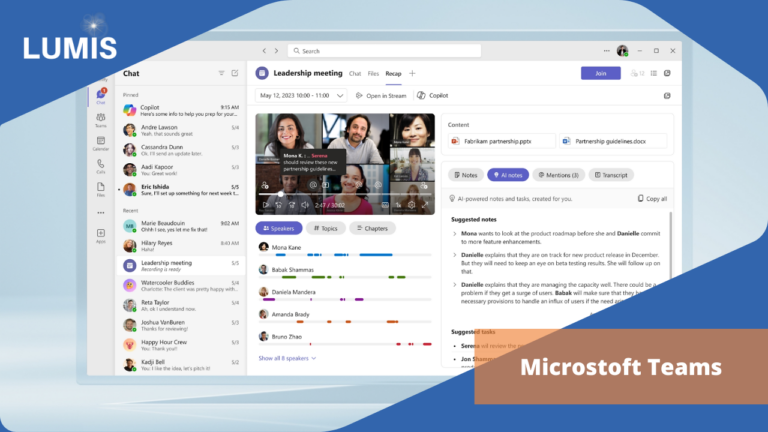The image size is (768, 432).
Task: Skip forward in the recording
Action: coord(291,205)
